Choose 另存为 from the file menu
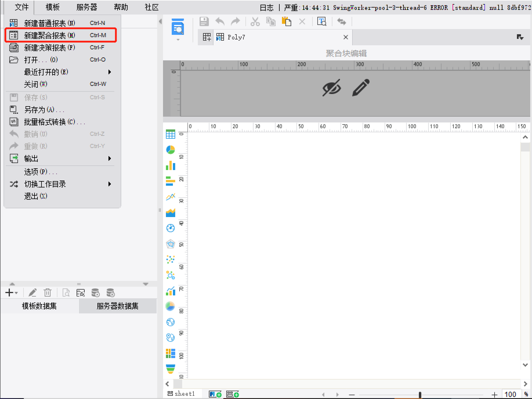The width and height of the screenshot is (532, 399). point(61,109)
